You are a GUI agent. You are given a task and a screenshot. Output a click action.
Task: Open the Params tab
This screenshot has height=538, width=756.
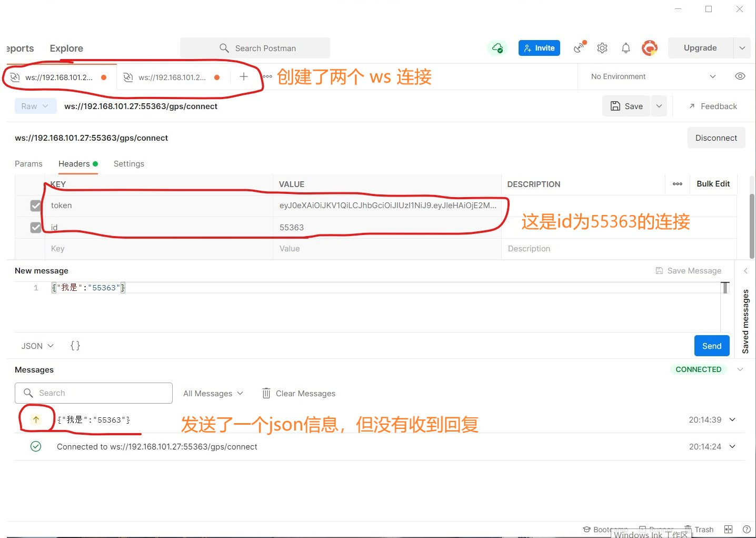(x=28, y=164)
